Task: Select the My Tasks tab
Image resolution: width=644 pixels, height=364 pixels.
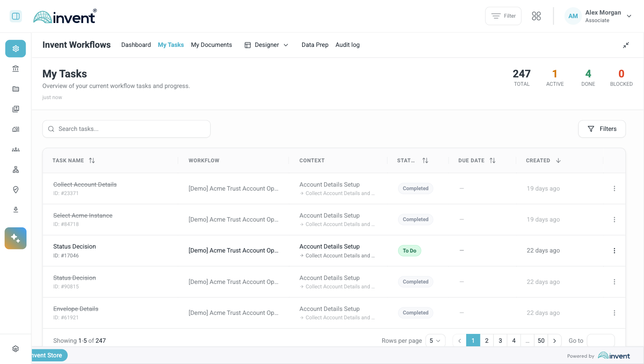Action: coord(171,45)
